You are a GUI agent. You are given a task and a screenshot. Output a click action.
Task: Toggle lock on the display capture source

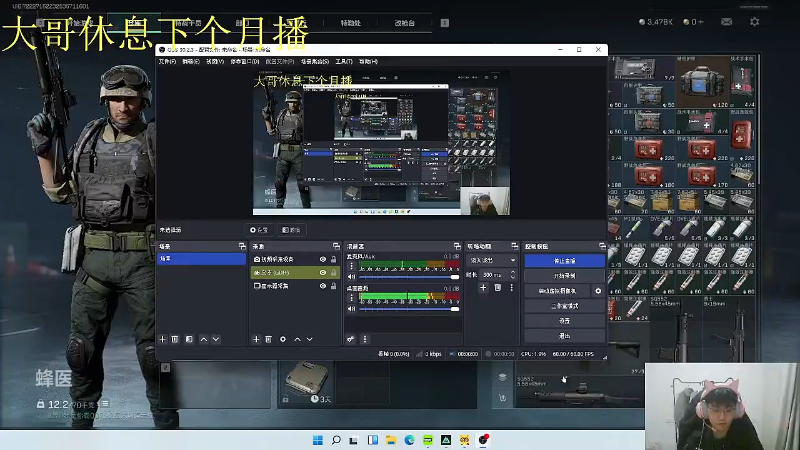[x=334, y=286]
